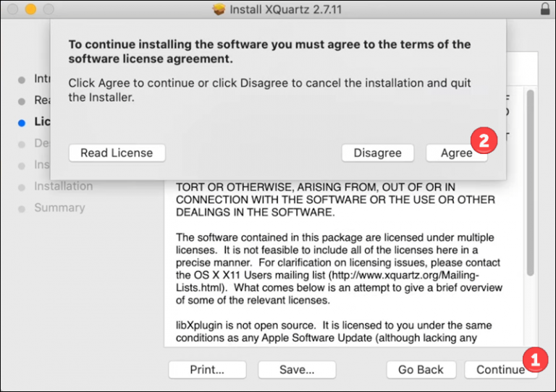Click the license text scrollbar thumb

click(x=530, y=183)
